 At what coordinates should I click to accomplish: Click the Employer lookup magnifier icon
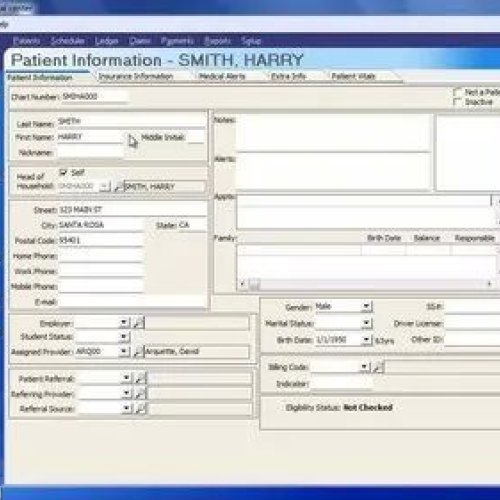point(138,323)
